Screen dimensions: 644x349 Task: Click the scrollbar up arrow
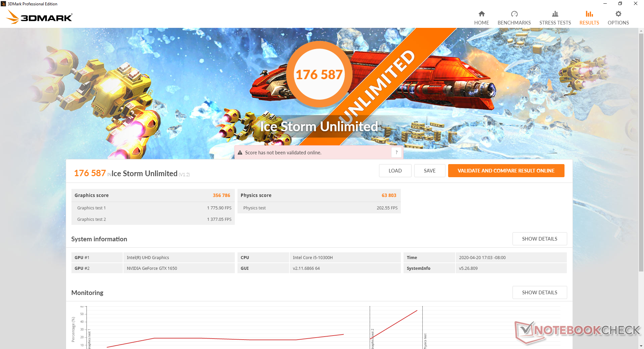click(641, 31)
